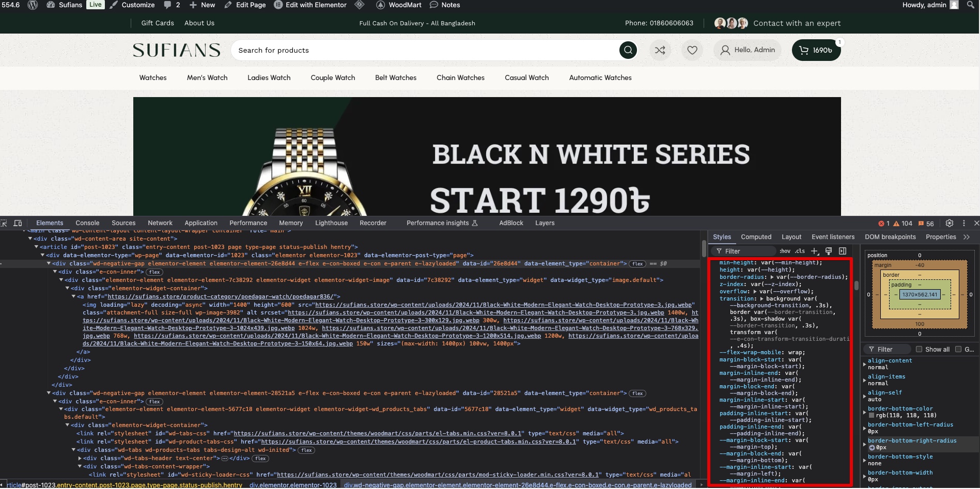Toggle the :hov element state panel
Image resolution: width=980 pixels, height=489 pixels.
tap(785, 251)
